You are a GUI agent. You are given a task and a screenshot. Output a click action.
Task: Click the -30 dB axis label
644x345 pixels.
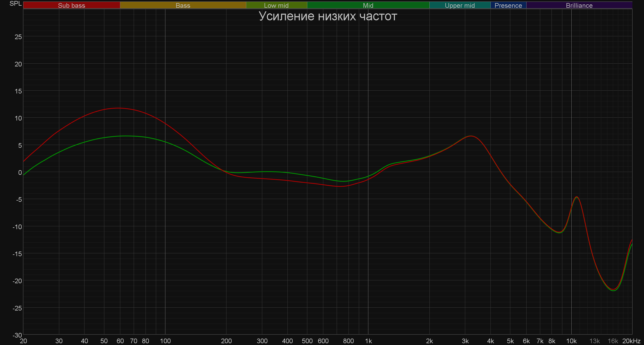(17, 335)
